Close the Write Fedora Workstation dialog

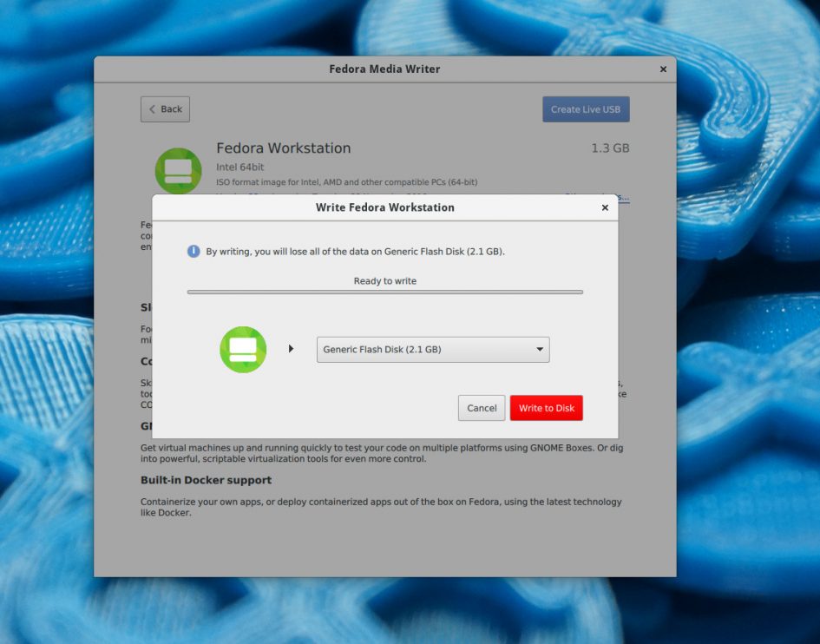(x=605, y=207)
